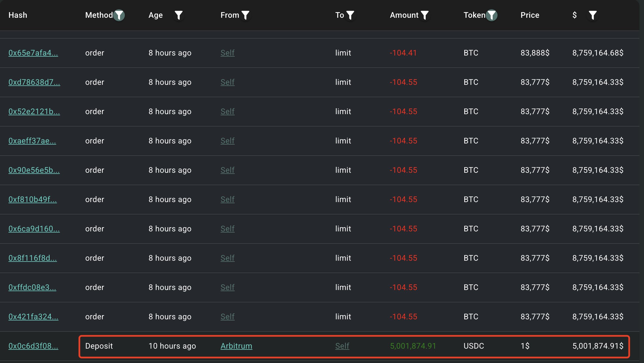The width and height of the screenshot is (644, 363).
Task: Select the 8,759,164.68$ value cell
Action: coord(598,53)
